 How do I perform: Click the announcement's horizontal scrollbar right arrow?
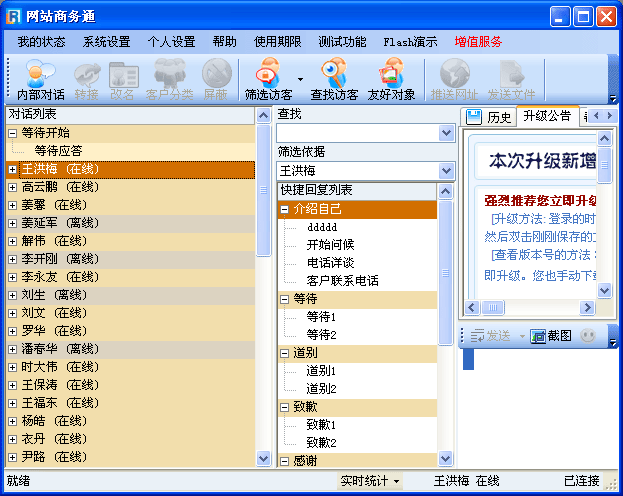click(x=588, y=307)
